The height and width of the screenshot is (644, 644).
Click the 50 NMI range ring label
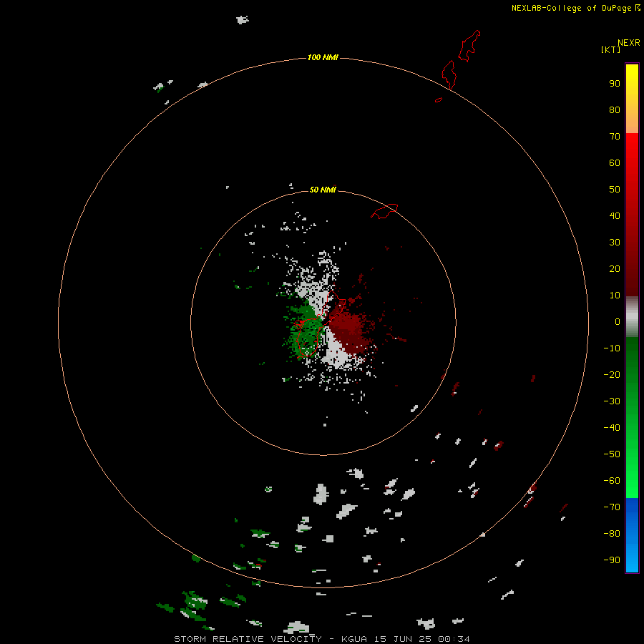(323, 190)
